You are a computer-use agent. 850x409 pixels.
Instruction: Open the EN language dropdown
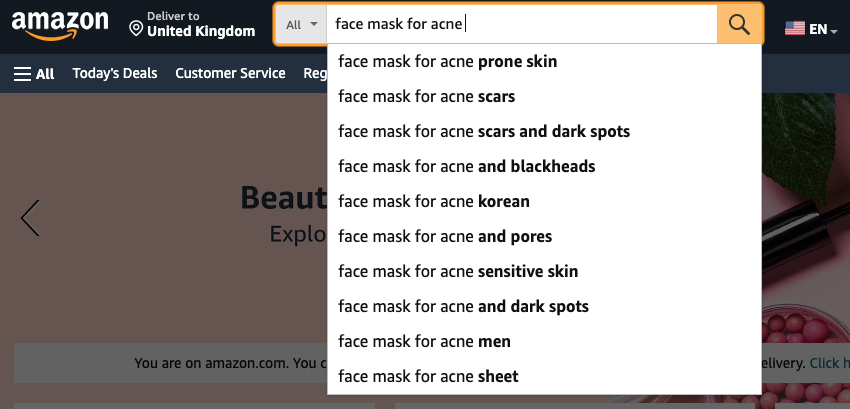coord(823,29)
